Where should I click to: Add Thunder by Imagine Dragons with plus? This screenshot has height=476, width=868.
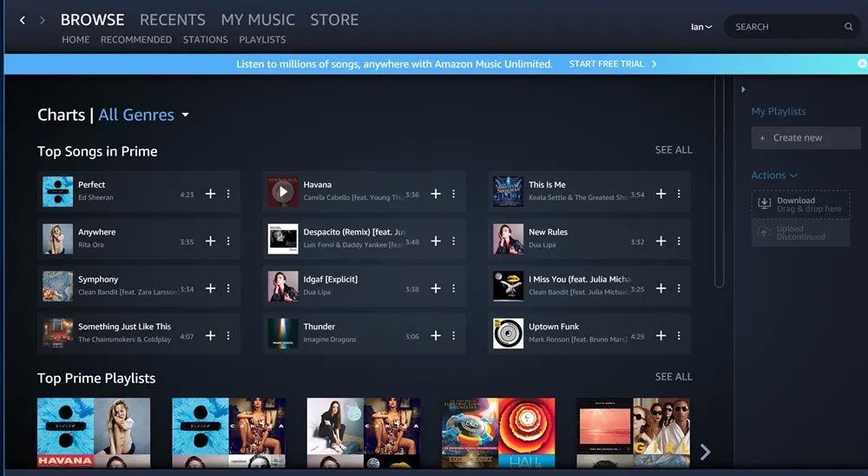click(436, 336)
